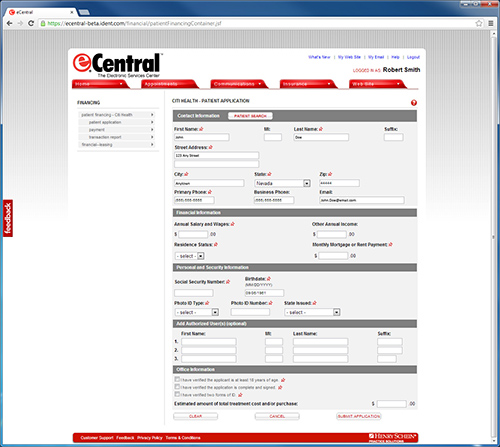Click the Monthly Mortgage or Rent field
The height and width of the screenshot is (447, 500).
pos(333,256)
